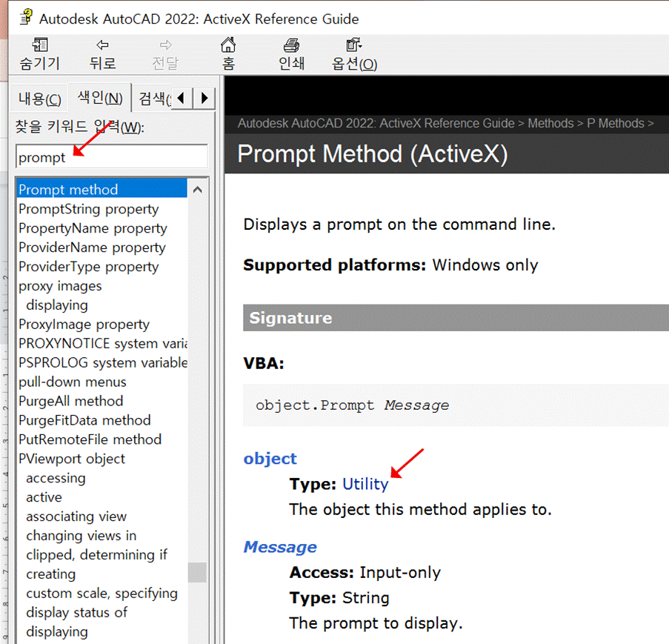Open the 'P Methods' breadcrumb link
Image resolution: width=669 pixels, height=644 pixels.
point(615,123)
